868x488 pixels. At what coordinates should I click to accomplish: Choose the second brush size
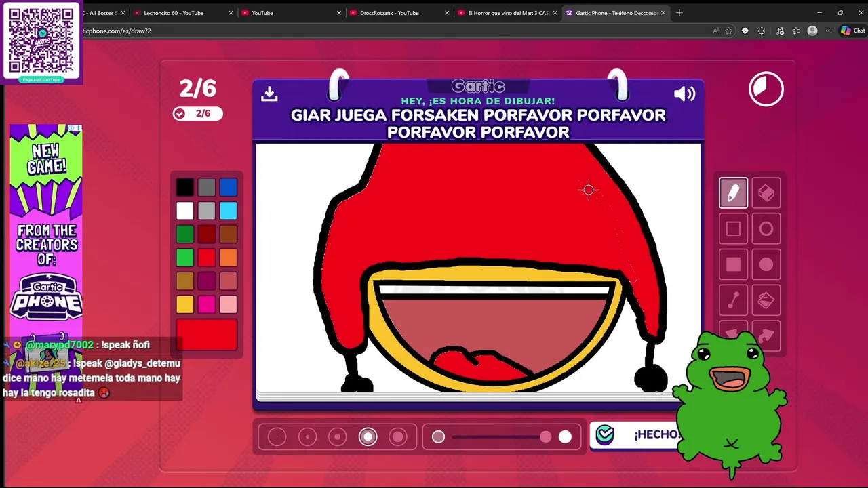point(307,437)
